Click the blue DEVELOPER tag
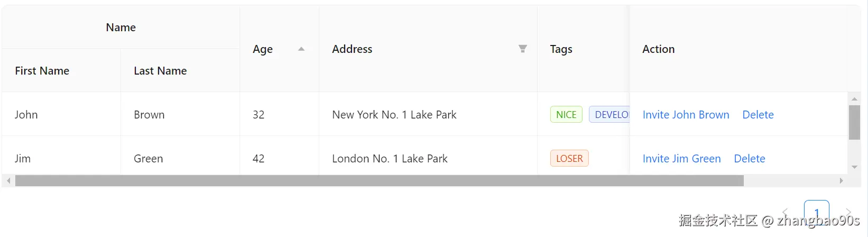Viewport: 868px width, 237px height. 610,115
